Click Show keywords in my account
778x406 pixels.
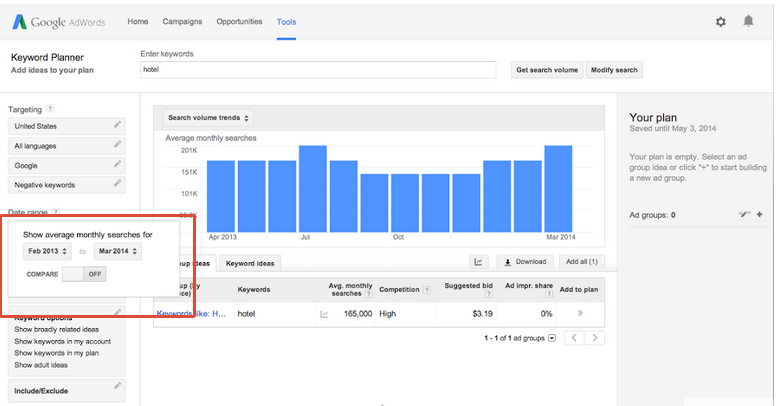[x=63, y=341]
